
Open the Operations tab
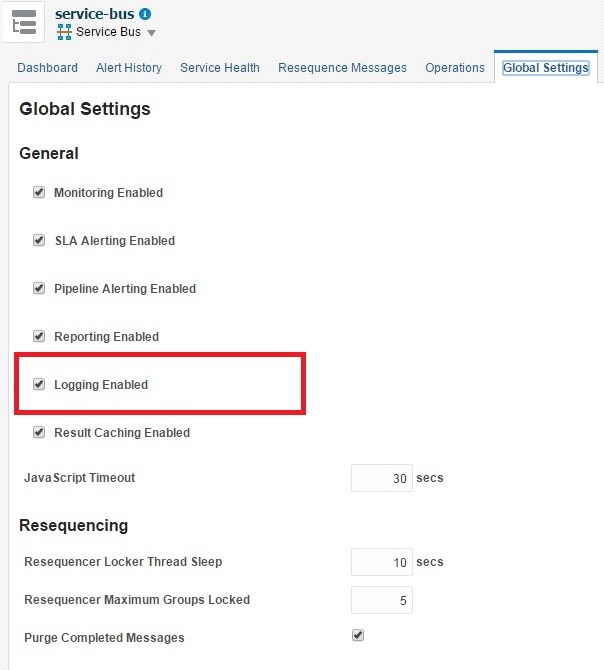[454, 68]
